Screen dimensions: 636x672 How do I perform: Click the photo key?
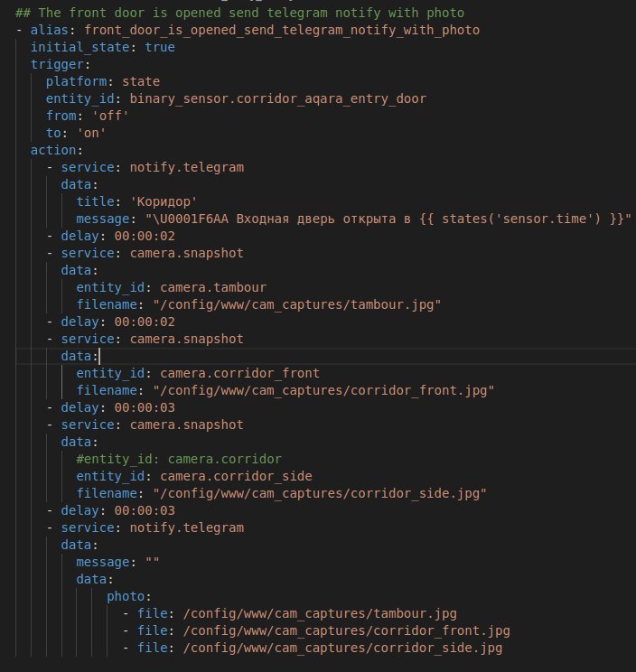point(125,596)
